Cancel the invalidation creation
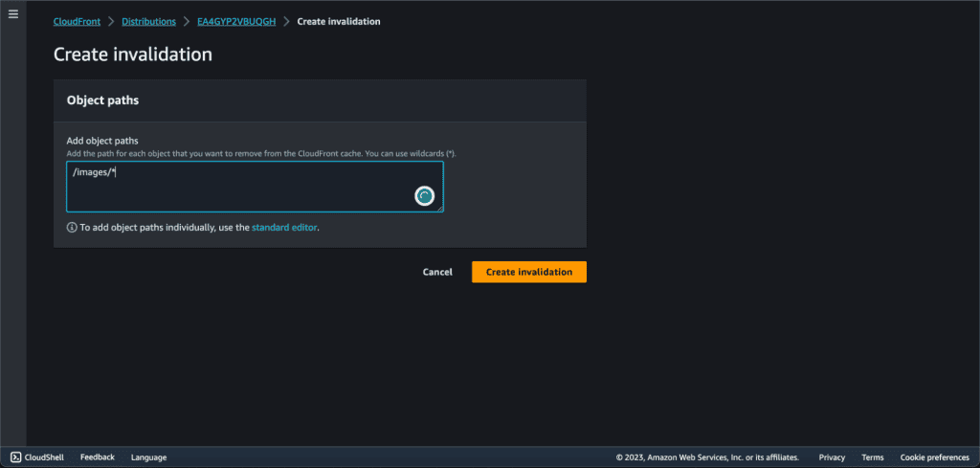980x468 pixels. [437, 272]
